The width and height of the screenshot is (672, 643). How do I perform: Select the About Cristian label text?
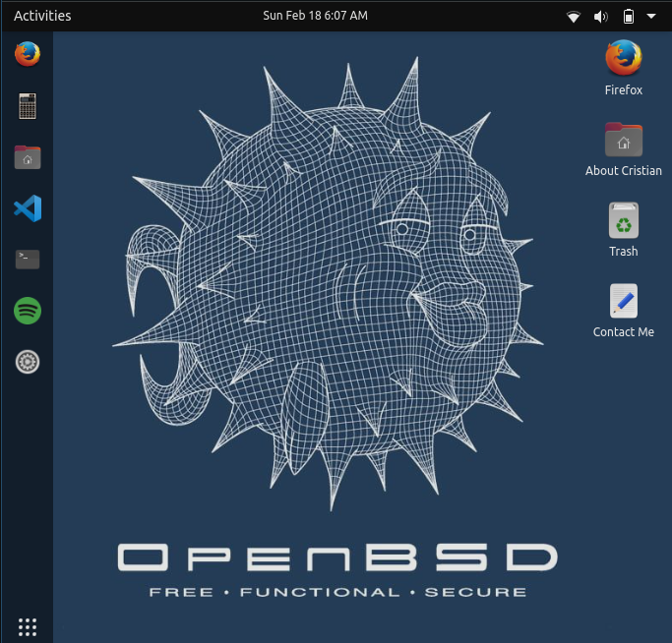pos(624,170)
